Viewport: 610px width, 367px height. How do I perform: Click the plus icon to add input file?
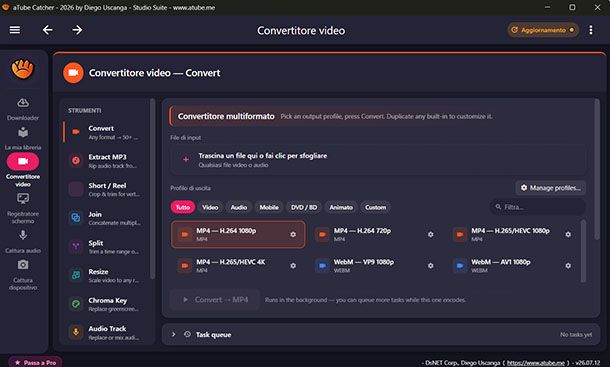tap(186, 159)
